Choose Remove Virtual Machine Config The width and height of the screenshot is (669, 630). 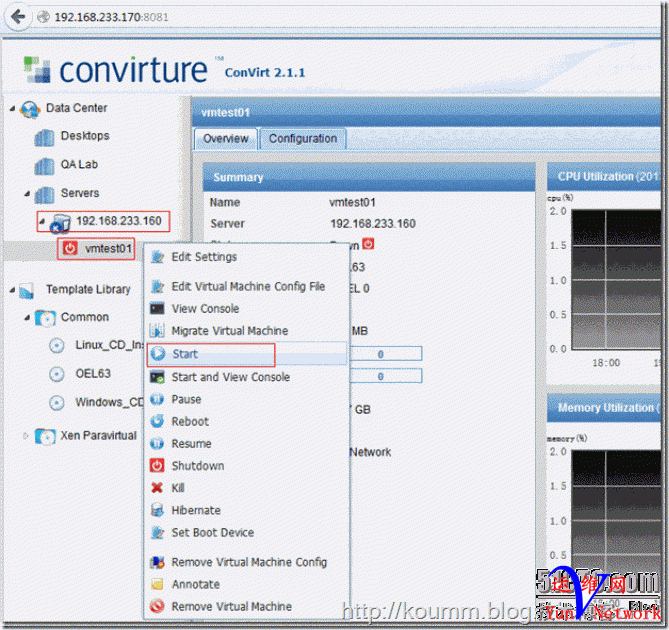point(247,562)
